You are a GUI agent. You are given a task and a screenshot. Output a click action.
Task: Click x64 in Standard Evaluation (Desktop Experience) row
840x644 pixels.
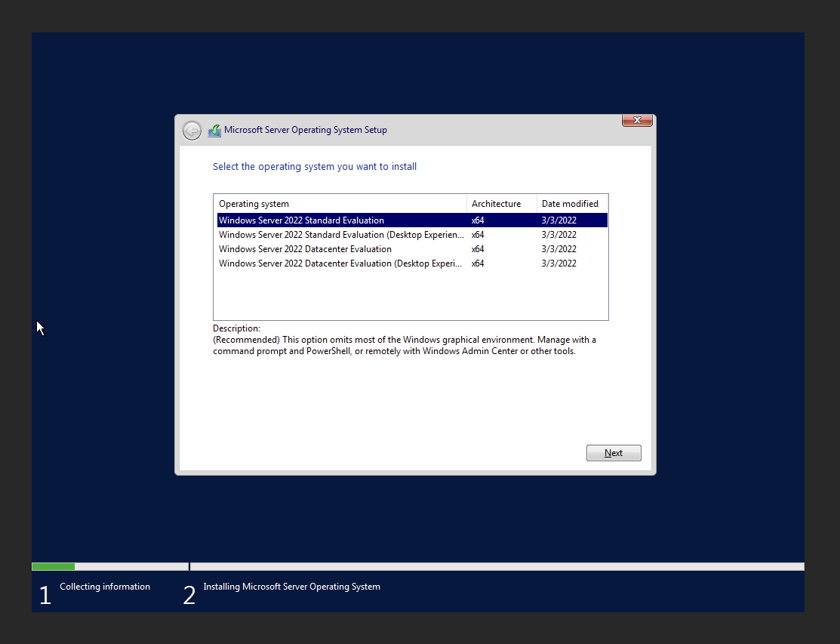[x=478, y=235]
